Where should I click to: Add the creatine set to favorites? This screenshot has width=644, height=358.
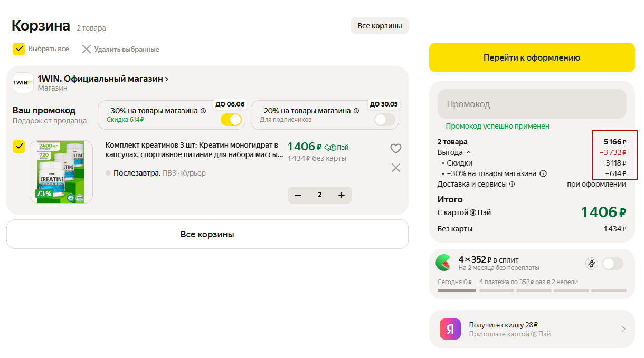396,149
